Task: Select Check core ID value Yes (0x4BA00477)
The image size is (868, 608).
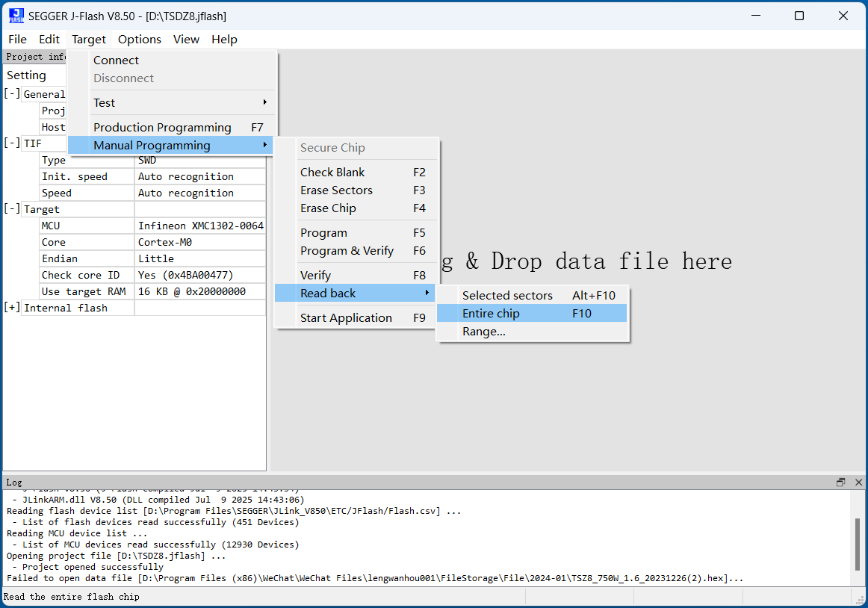Action: [200, 275]
